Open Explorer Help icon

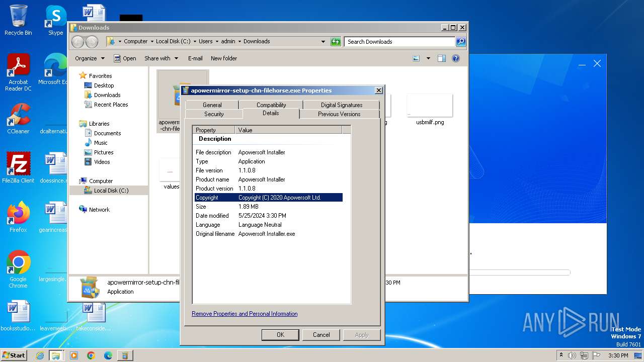coord(456,58)
